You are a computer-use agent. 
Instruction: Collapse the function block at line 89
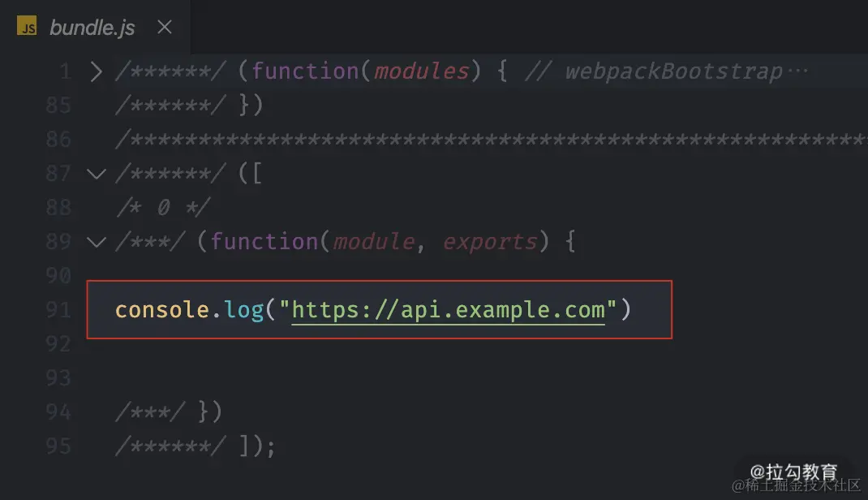click(x=97, y=242)
